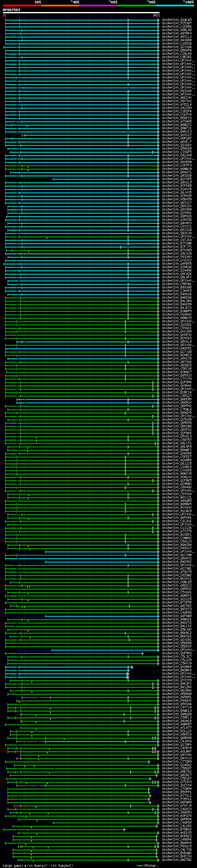197x868 pixels.
Task: Select UniRef100_C1MZG8 in the hit list
Action: [x=176, y=43]
